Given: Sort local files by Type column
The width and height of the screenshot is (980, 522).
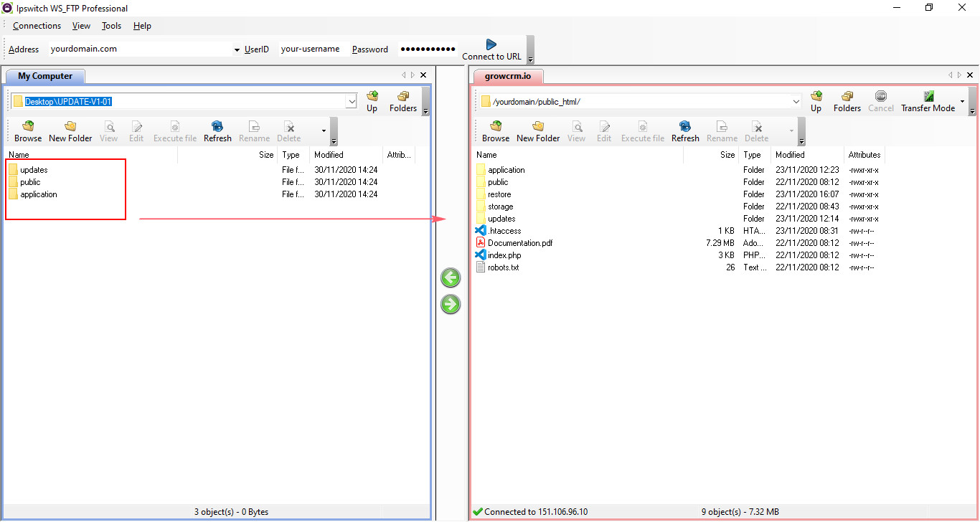Looking at the screenshot, I should (293, 155).
